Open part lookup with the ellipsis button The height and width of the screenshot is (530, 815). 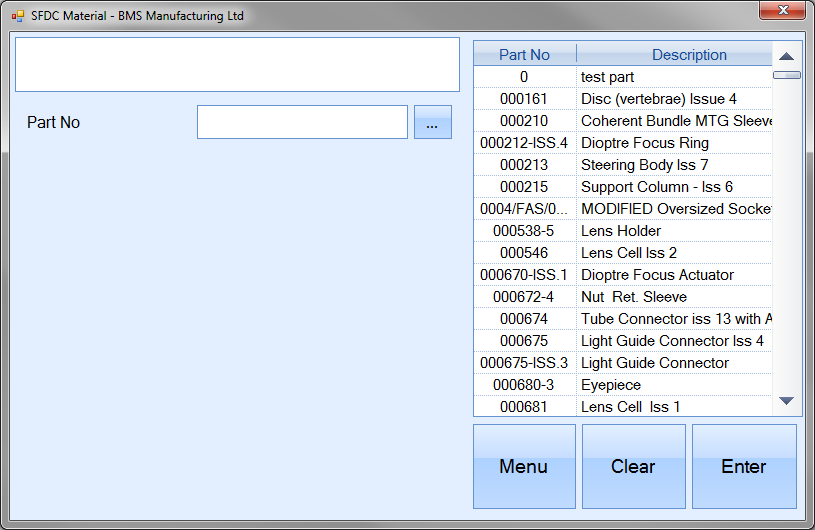[x=432, y=122]
